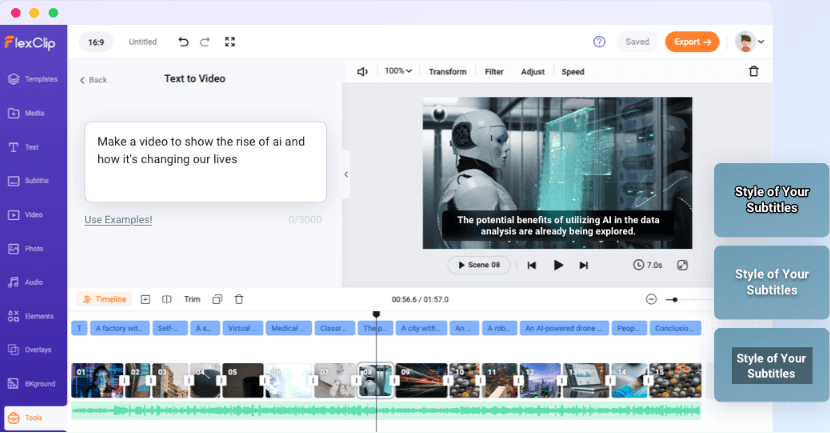Toggle the Timeline view mode
830x433 pixels.
coord(104,299)
